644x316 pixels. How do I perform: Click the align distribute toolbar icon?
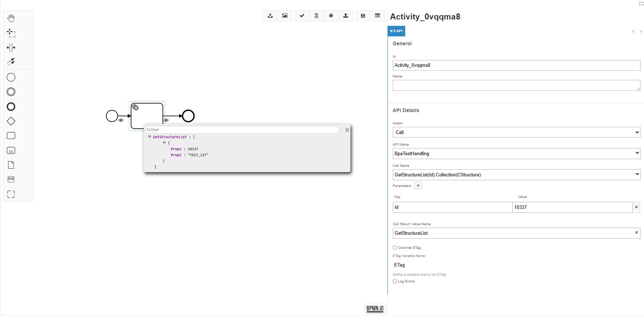pyautogui.click(x=317, y=16)
